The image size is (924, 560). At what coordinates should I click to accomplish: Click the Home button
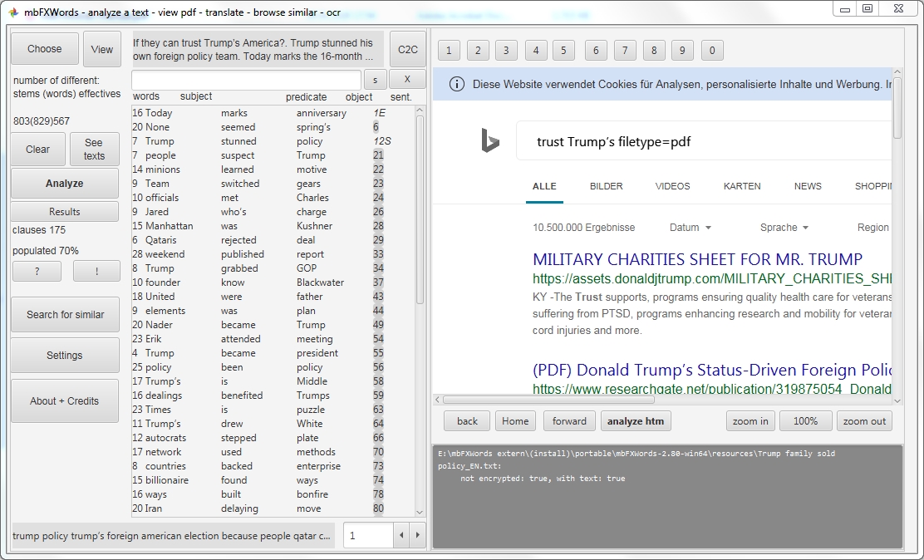coord(515,421)
